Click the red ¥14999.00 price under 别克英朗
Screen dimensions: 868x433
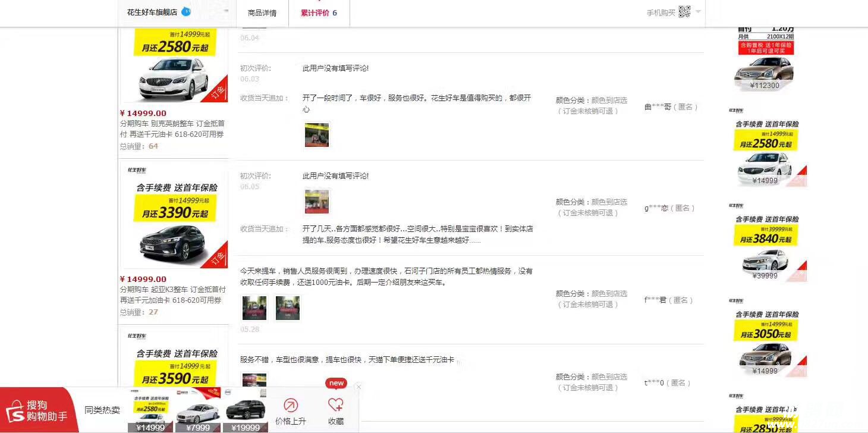coord(143,114)
